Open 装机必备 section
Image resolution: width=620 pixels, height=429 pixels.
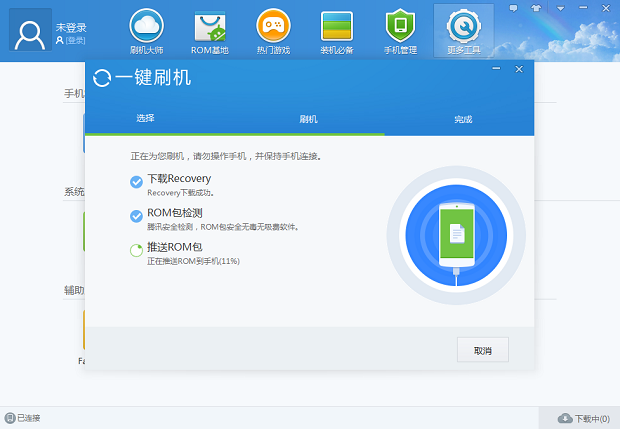pyautogui.click(x=336, y=30)
